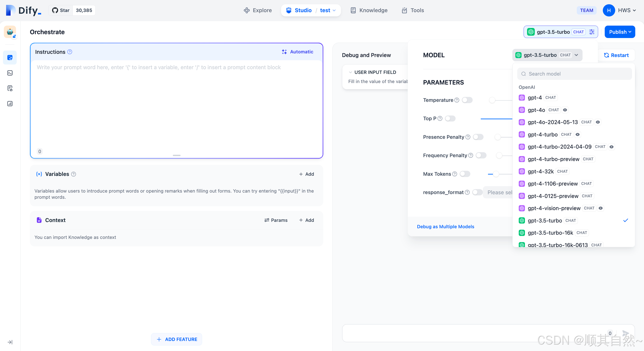644x351 pixels.
Task: Open Logs & Annotations sidebar icon
Action: pyautogui.click(x=10, y=88)
